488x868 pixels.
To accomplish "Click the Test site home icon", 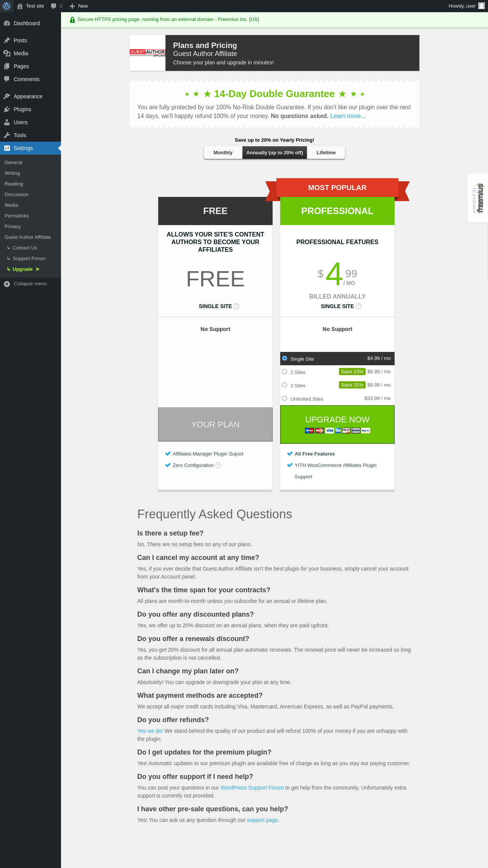I will 20,6.
